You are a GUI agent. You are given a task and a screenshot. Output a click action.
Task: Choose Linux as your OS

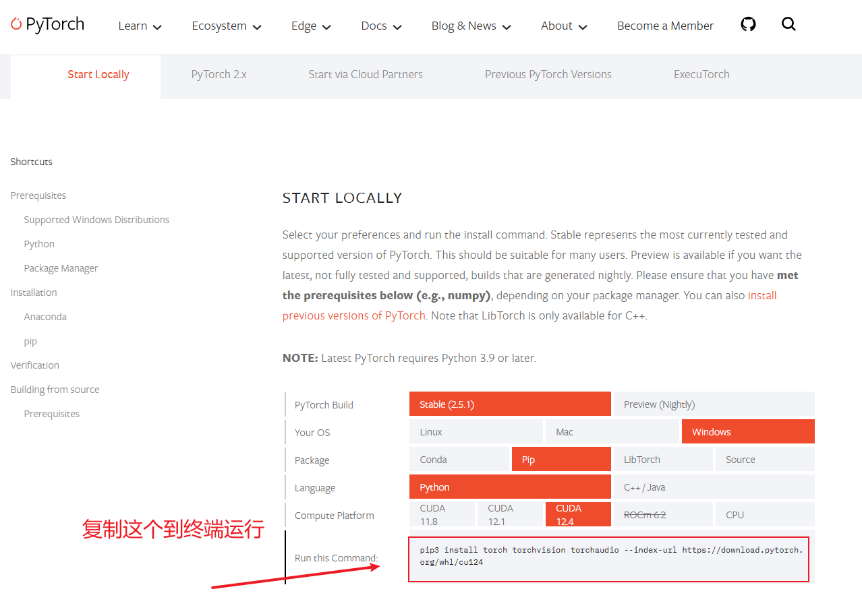pos(476,432)
